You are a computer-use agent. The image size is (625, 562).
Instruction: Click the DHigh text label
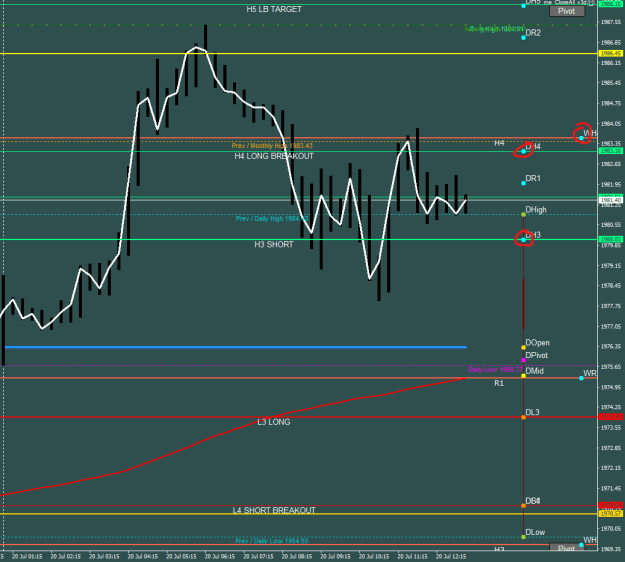[x=536, y=210]
